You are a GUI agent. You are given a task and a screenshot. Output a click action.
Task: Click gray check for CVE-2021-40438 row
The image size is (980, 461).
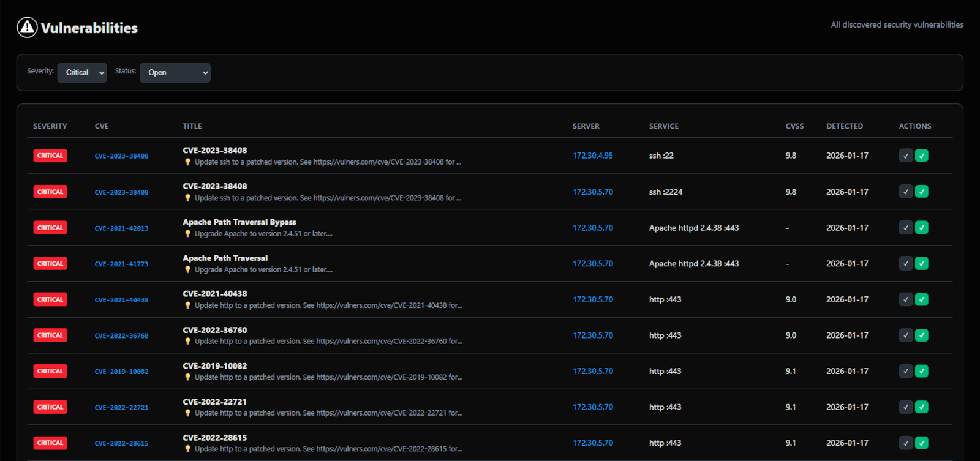pos(906,299)
